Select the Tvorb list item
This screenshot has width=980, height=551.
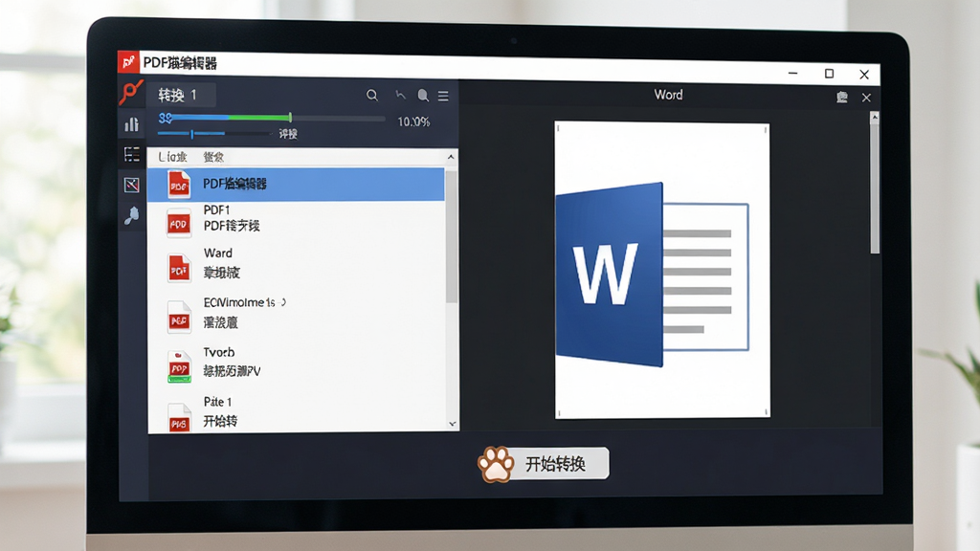296,363
